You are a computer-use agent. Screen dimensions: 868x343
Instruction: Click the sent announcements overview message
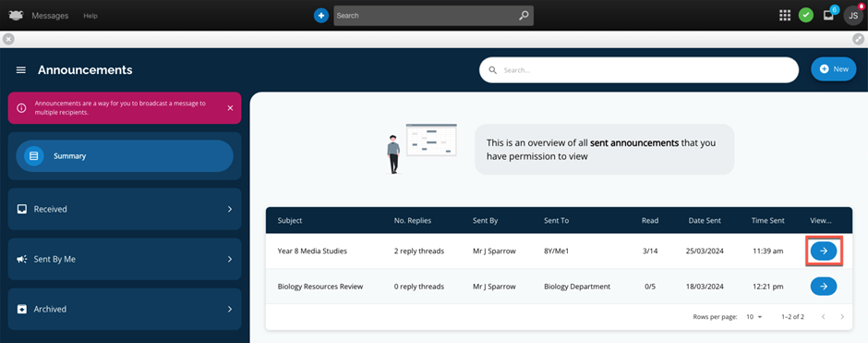pyautogui.click(x=605, y=150)
